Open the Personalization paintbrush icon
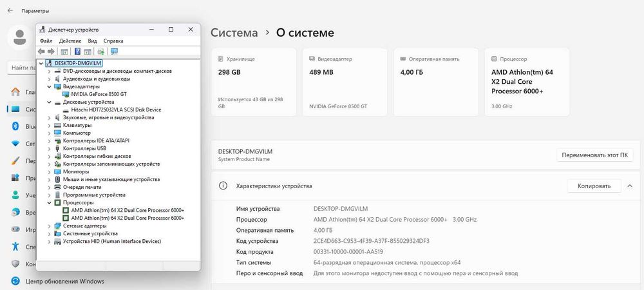Viewport: 644px width, 290px height. point(15,161)
